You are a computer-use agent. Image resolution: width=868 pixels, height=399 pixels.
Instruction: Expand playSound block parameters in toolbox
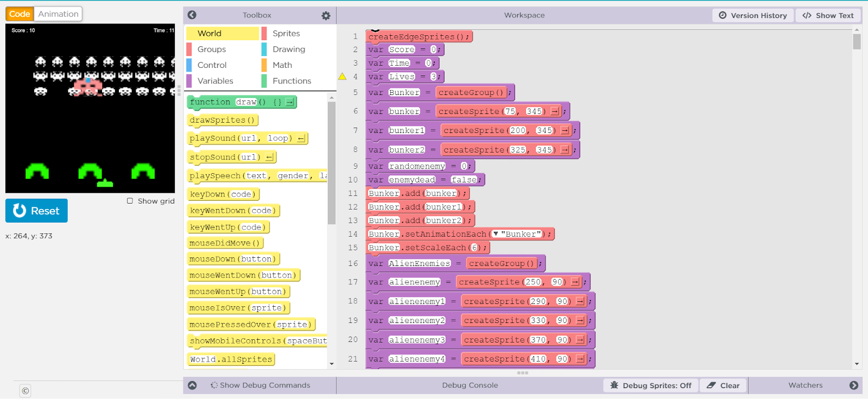pos(301,138)
